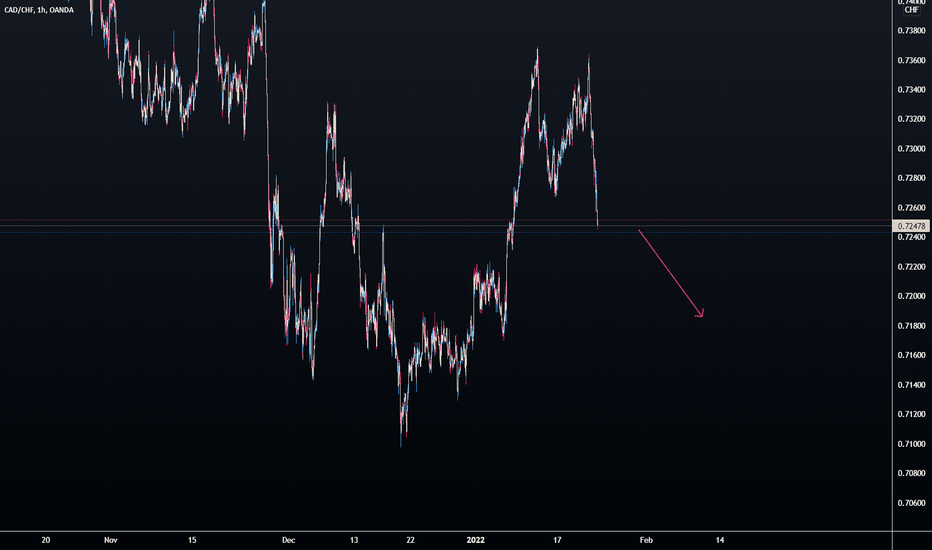The width and height of the screenshot is (932, 550).
Task: Click the 0.71400 price axis label
Action: click(911, 385)
